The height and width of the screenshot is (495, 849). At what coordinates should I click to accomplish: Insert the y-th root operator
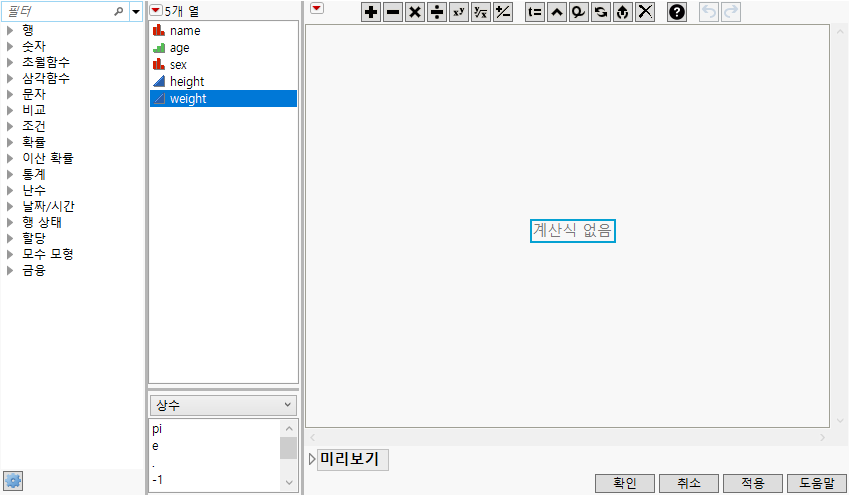[x=481, y=12]
